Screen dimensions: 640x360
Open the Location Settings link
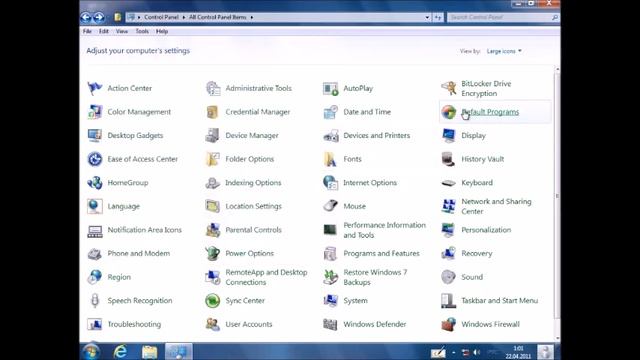coord(253,207)
